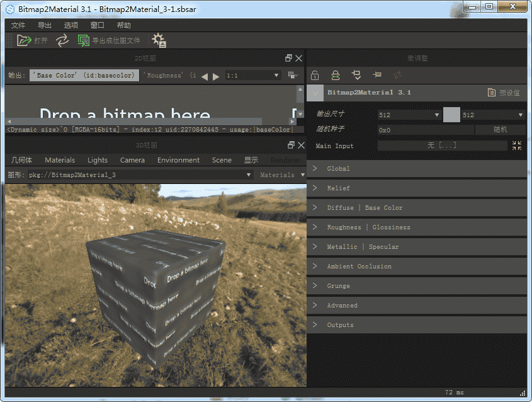Open the Environment menu in 3D view
The image size is (532, 402).
pos(178,160)
